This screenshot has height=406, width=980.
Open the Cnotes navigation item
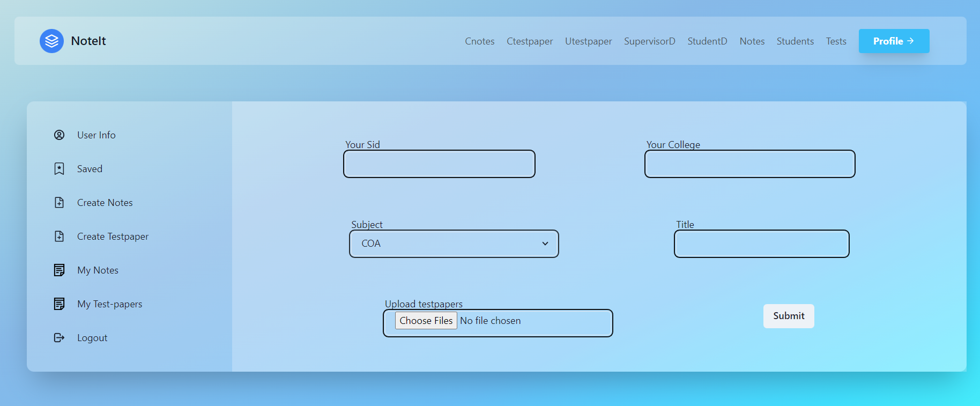coord(480,41)
